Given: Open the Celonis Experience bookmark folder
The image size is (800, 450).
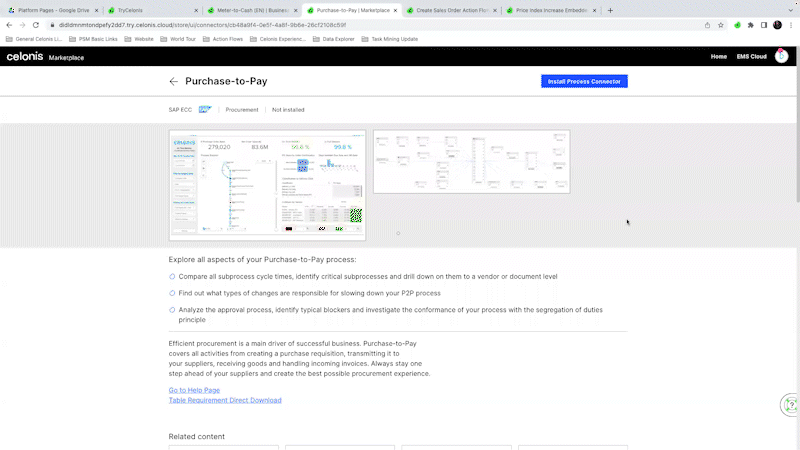Looking at the screenshot, I should coord(278,39).
